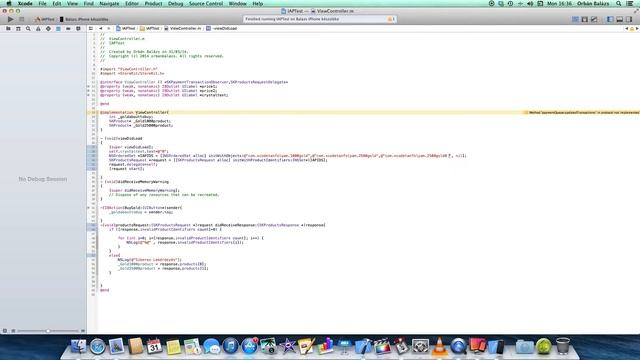The width and height of the screenshot is (640, 360).
Task: Open the Breakpoint navigator
Action: [68, 29]
